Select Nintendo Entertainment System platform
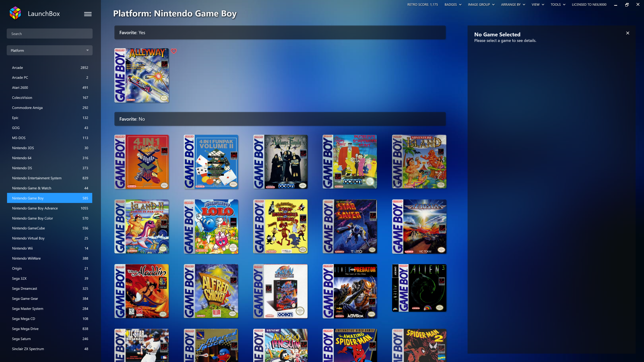The width and height of the screenshot is (644, 362). pyautogui.click(x=49, y=178)
